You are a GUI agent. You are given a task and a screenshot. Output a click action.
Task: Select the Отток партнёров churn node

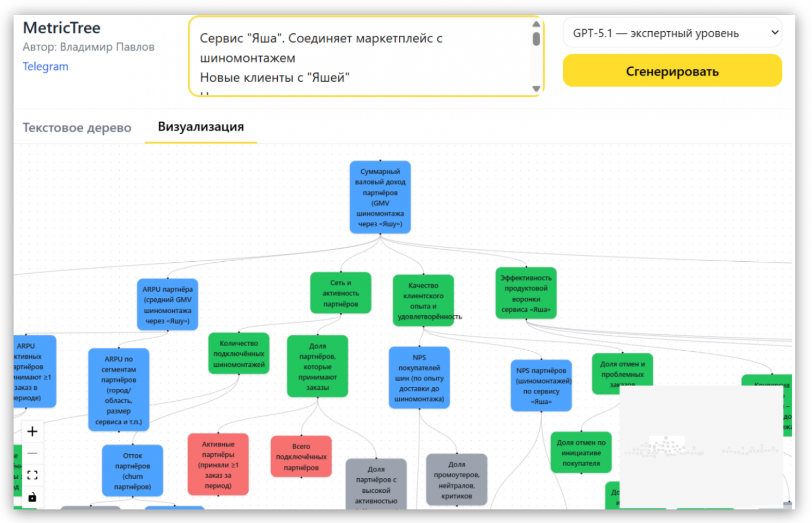pos(132,471)
